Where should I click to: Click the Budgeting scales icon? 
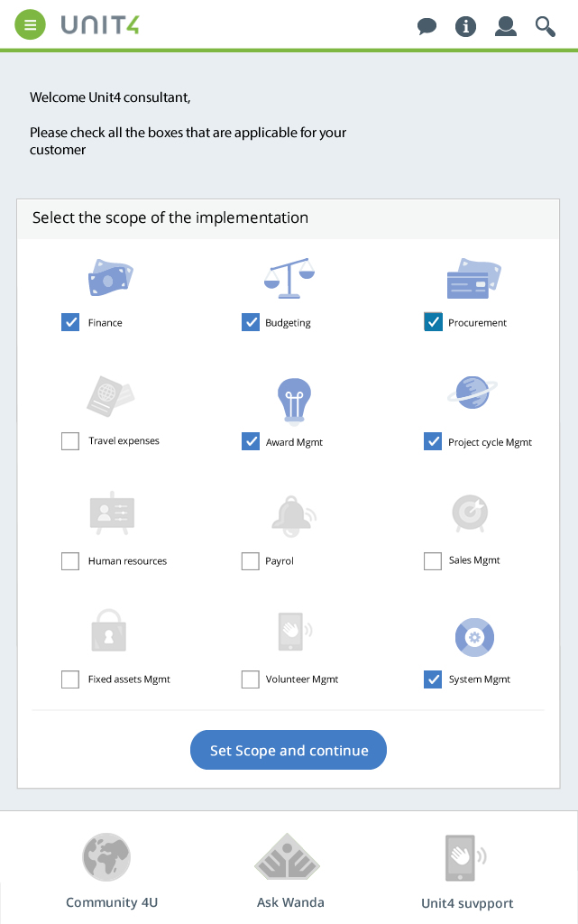point(289,278)
